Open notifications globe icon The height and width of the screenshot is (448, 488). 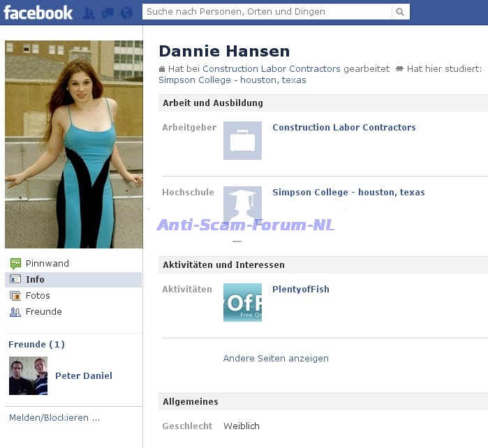click(126, 13)
